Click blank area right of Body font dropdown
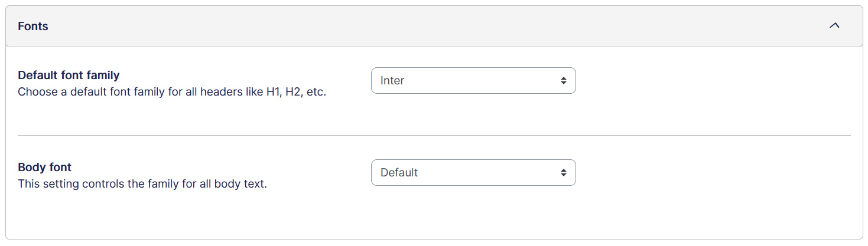Image resolution: width=868 pixels, height=246 pixels. [x=709, y=173]
